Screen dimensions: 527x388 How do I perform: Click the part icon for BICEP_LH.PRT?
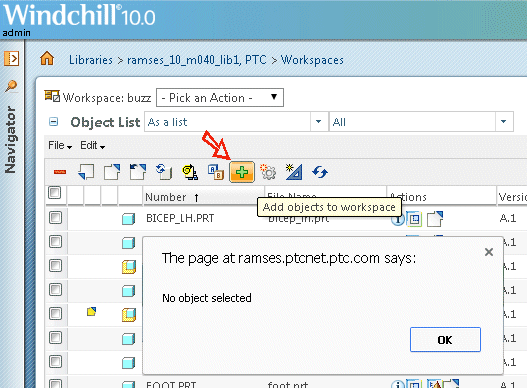[128, 219]
